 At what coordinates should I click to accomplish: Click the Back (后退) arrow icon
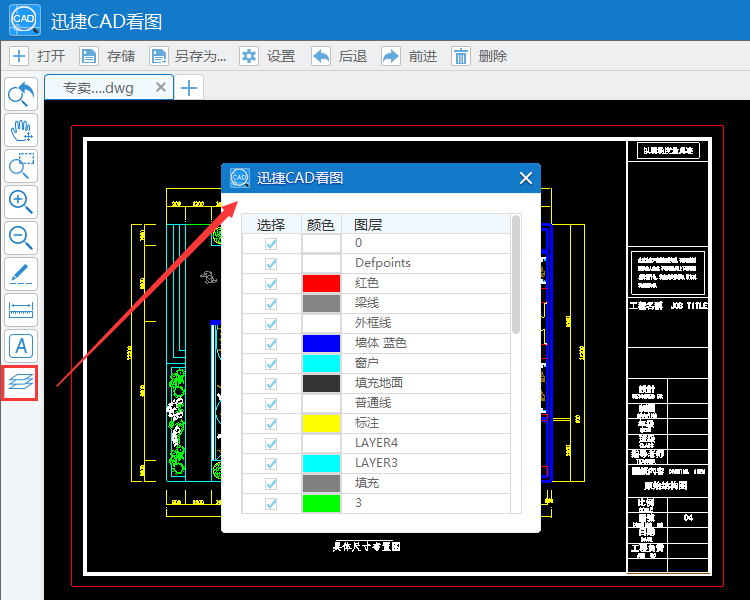[x=321, y=56]
